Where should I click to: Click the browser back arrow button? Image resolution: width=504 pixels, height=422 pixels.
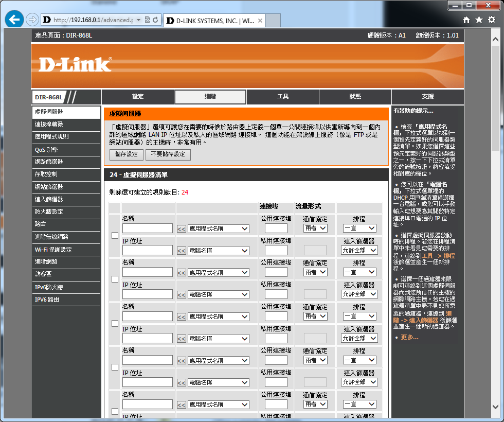pos(14,20)
